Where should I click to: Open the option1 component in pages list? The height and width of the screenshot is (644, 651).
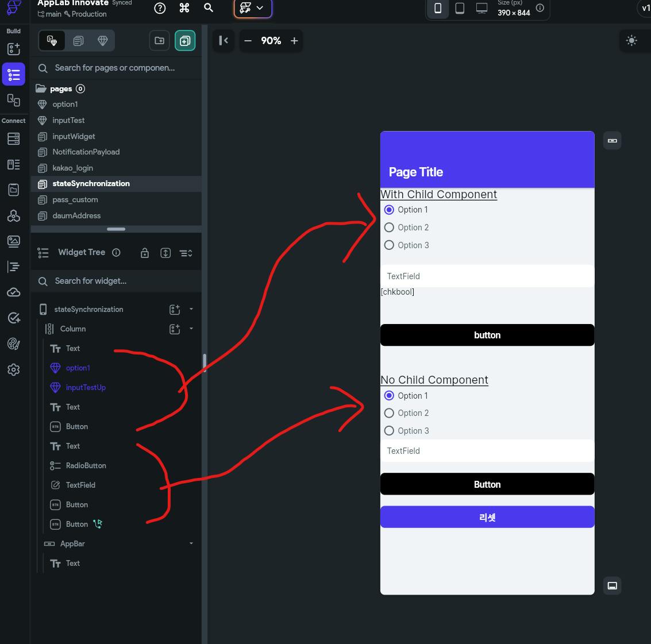pyautogui.click(x=65, y=104)
